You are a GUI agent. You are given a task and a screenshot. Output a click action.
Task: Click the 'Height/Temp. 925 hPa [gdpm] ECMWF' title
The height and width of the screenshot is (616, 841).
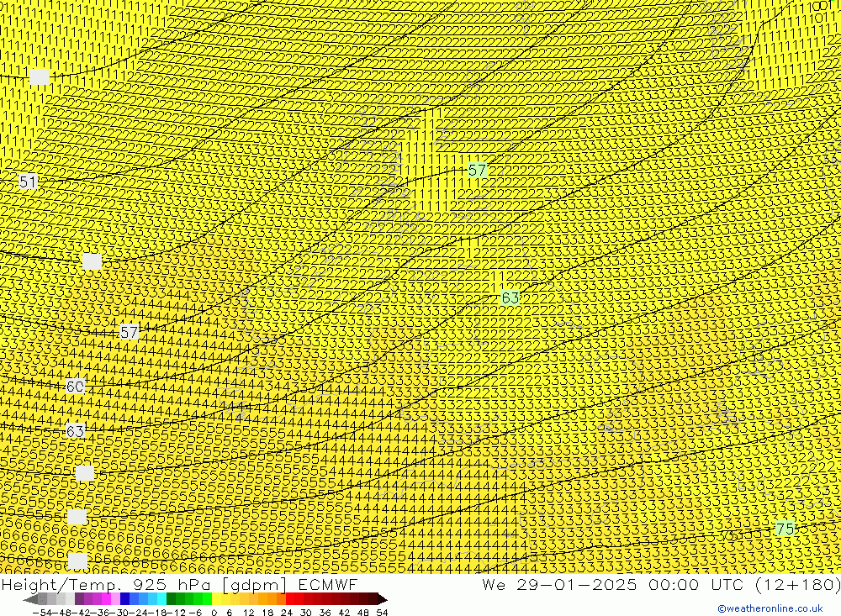pyautogui.click(x=179, y=584)
